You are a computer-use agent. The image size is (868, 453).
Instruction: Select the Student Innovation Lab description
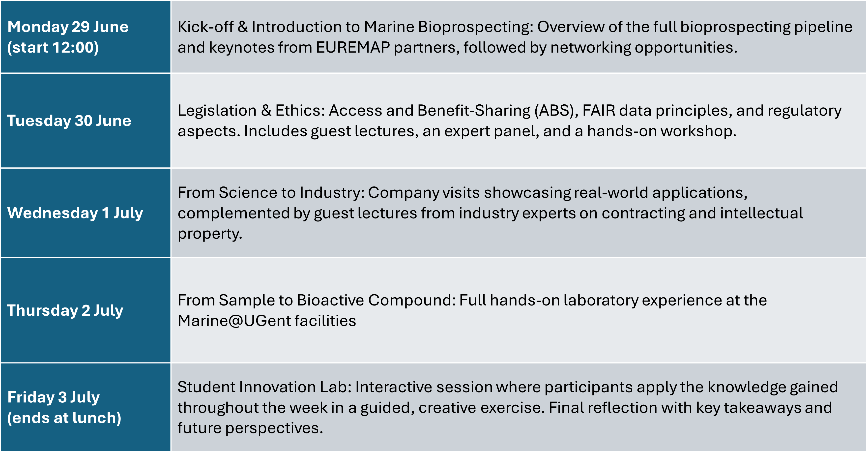pos(519,407)
